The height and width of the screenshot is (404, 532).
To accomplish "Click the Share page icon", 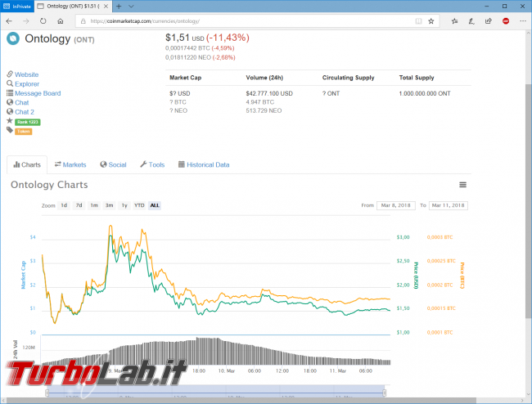I will click(489, 21).
